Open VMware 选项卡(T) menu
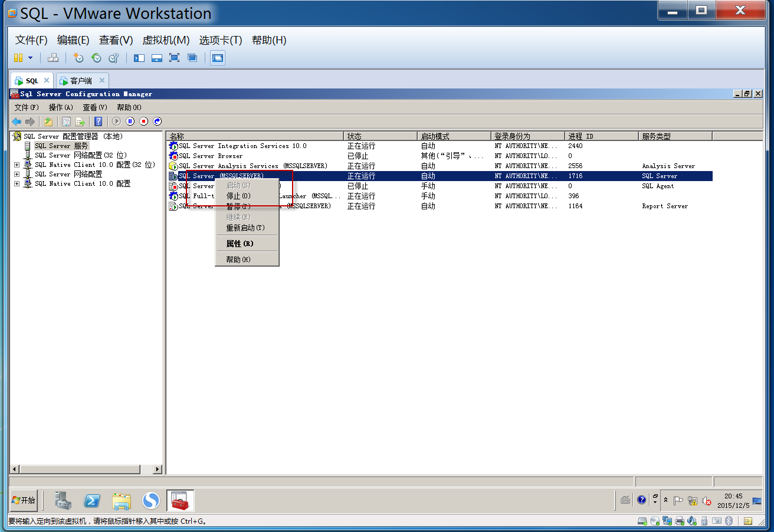Image resolution: width=774 pixels, height=532 pixels. coord(221,40)
